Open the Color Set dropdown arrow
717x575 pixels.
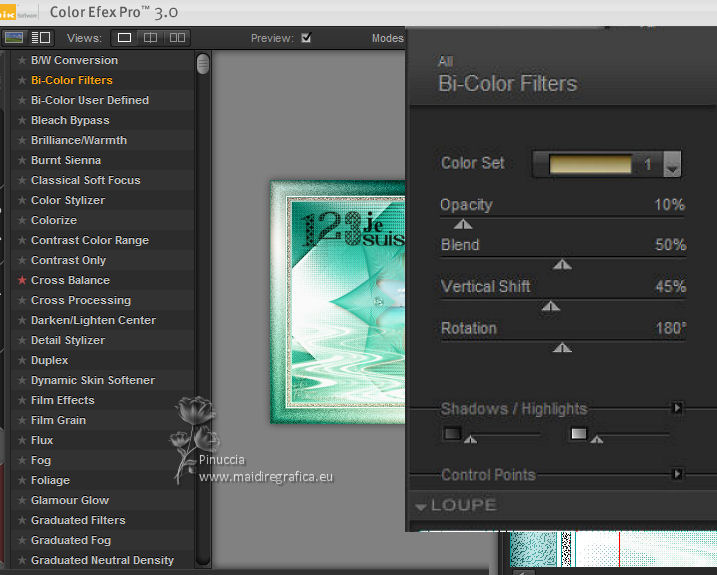click(672, 164)
